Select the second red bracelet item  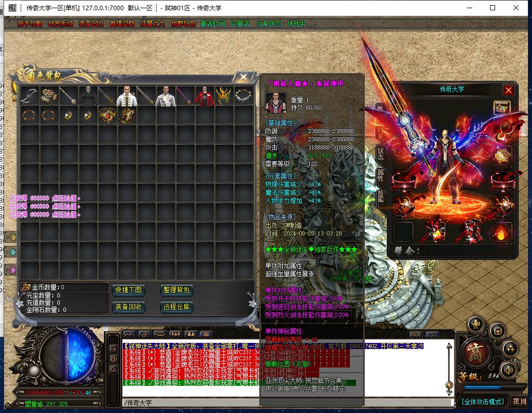coord(49,115)
